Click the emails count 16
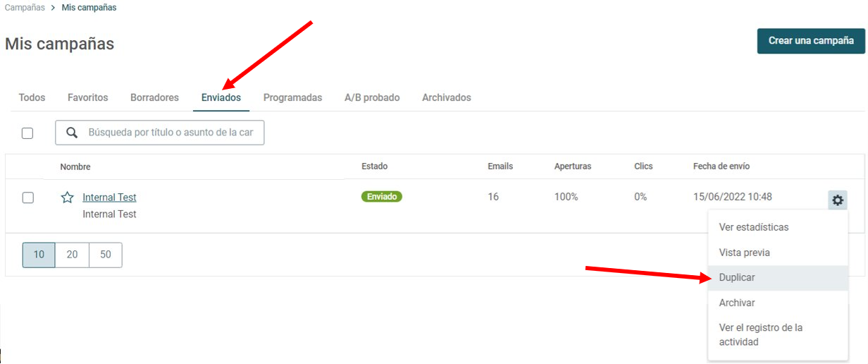Screen dimensions: 868x364 coord(493,197)
